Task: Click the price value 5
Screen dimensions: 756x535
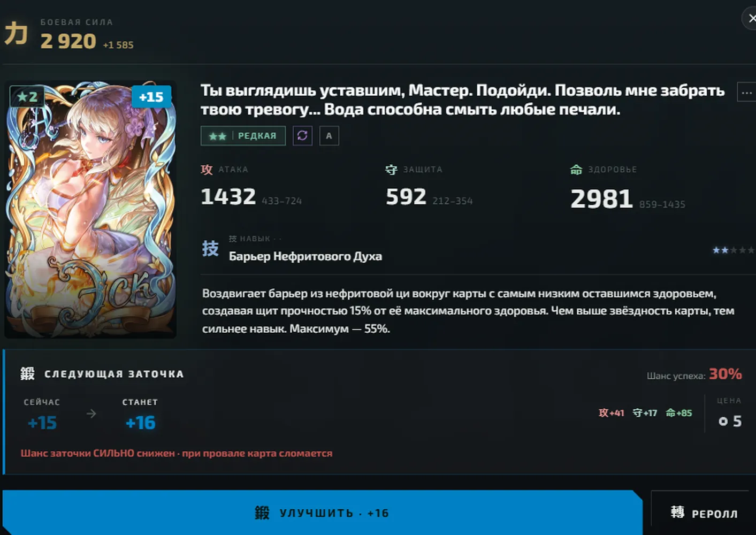Action: click(x=737, y=422)
